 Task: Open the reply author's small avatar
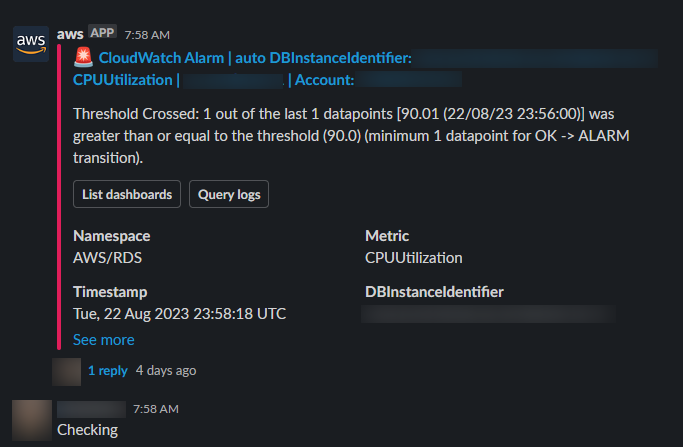[x=66, y=370]
